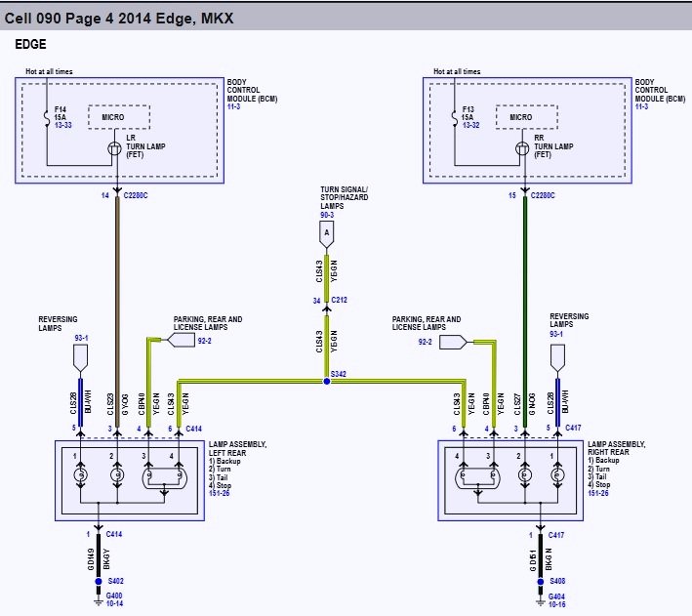This screenshot has width=692, height=616.
Task: Open fuse reference link 13-32
Action: [470, 125]
